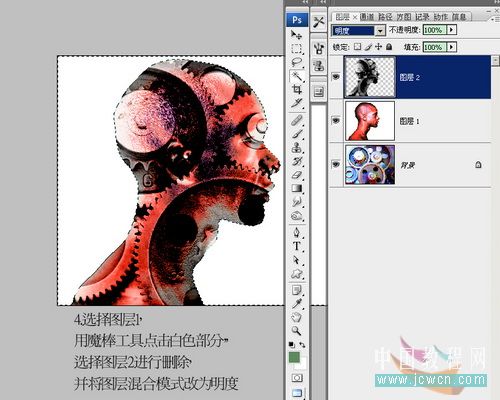Select the Move tool

[296, 35]
